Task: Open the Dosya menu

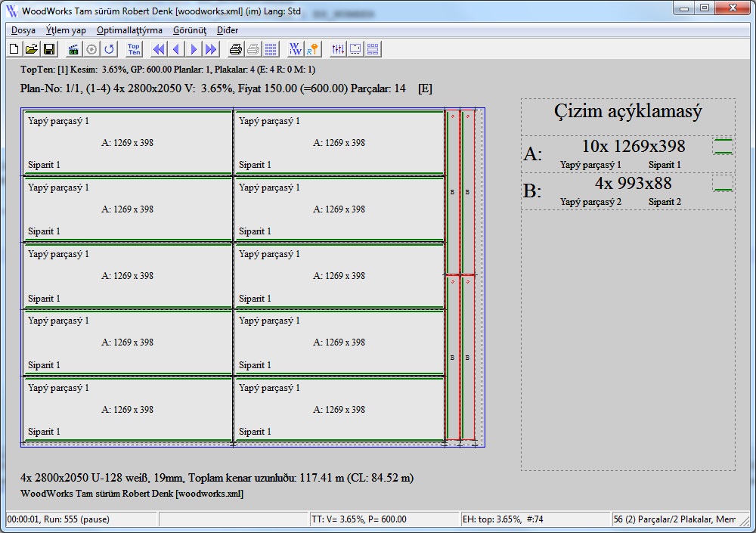Action: (x=23, y=30)
